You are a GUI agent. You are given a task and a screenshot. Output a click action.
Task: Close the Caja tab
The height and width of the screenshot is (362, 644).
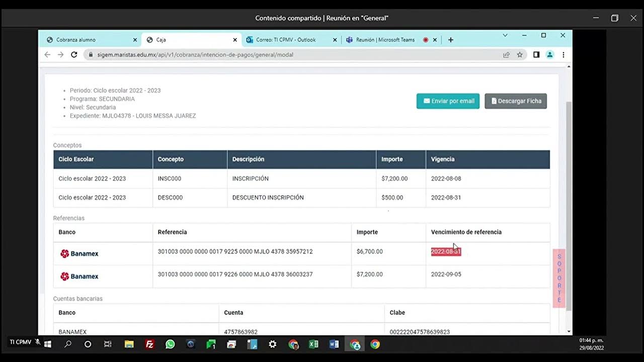click(235, 40)
